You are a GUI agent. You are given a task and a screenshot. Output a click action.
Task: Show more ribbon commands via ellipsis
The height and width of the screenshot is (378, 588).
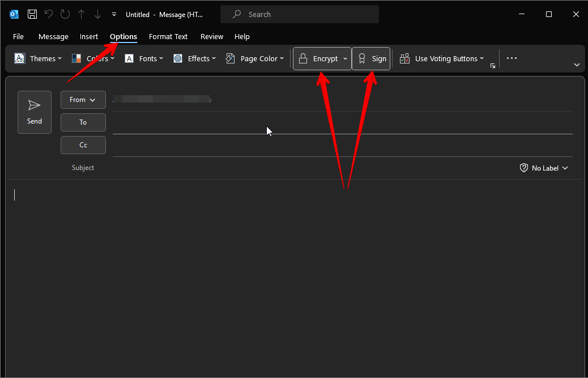coord(512,58)
